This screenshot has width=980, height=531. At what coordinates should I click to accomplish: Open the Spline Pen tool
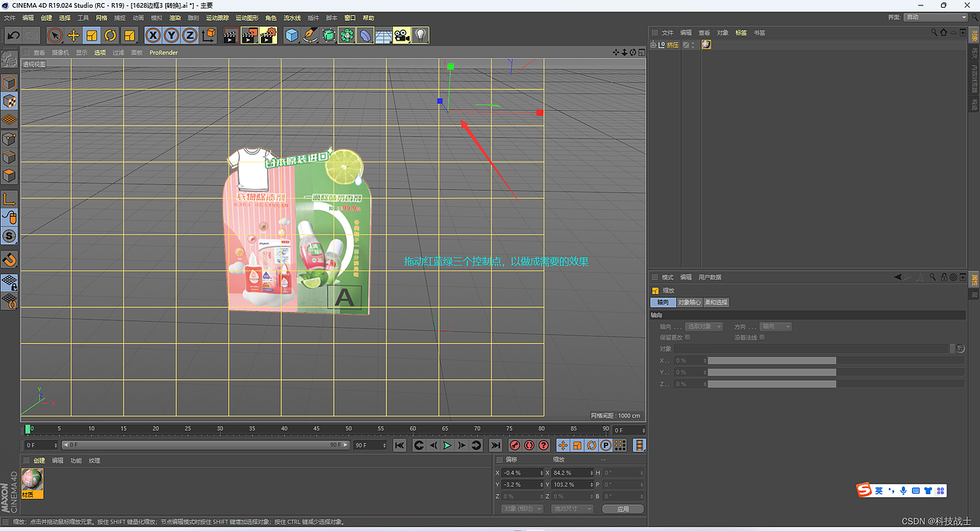(x=310, y=35)
